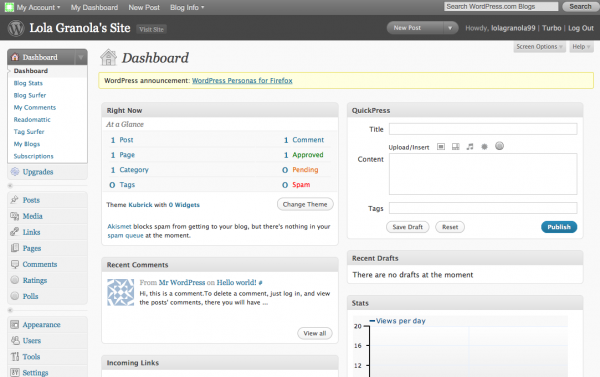
Task: Click the Links chain icon in the sidebar
Action: (x=15, y=232)
